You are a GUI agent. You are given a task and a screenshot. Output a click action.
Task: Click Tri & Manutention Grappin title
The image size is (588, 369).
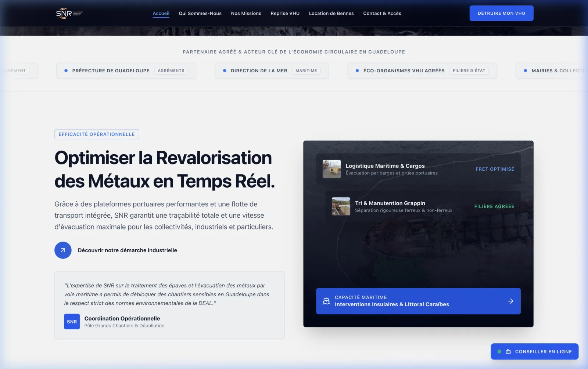[x=390, y=203]
